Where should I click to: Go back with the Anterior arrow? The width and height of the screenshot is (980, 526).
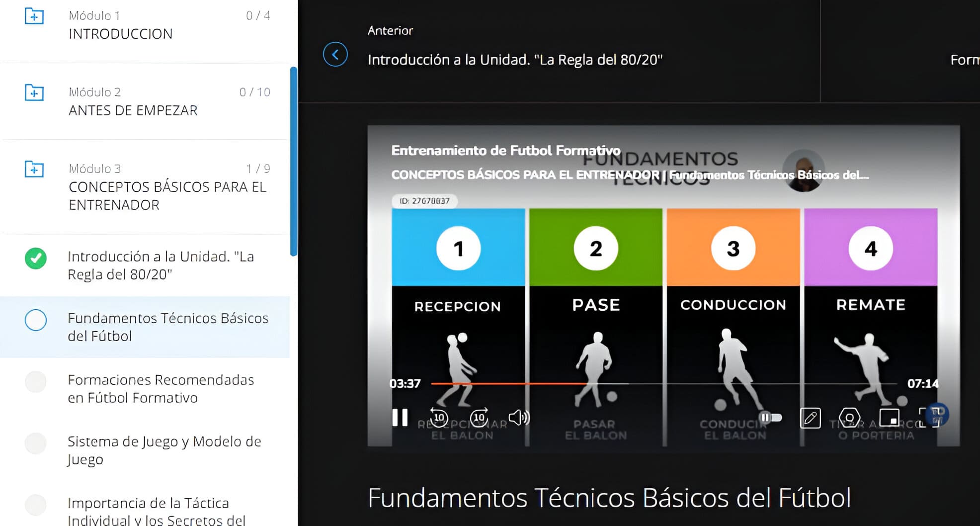(335, 54)
